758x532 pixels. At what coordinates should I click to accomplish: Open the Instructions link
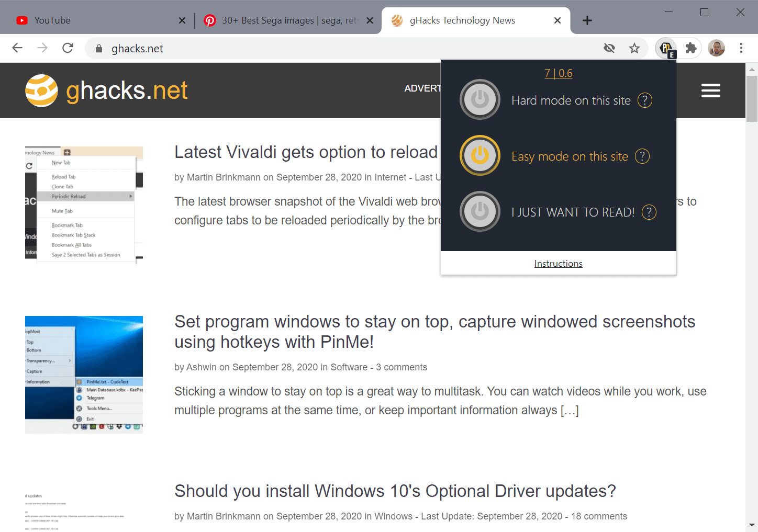pyautogui.click(x=559, y=264)
